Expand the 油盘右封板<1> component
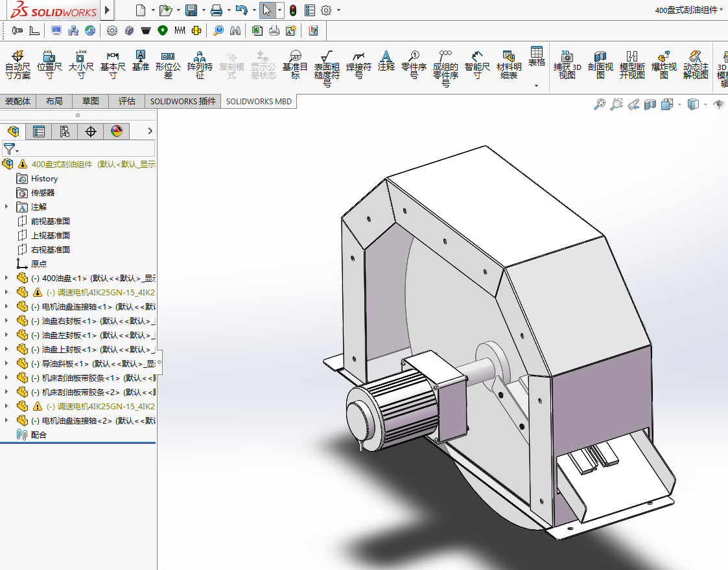 [x=6, y=321]
